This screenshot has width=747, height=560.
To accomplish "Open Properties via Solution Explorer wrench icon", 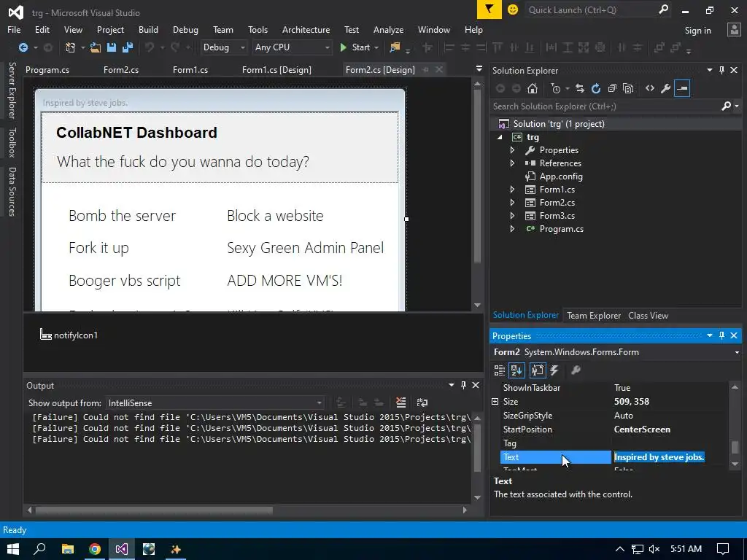I will point(666,88).
